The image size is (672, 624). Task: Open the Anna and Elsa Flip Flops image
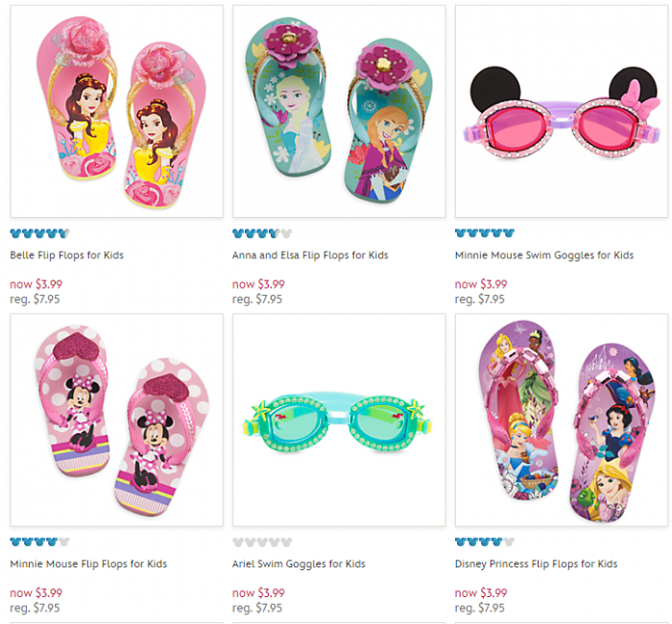339,110
